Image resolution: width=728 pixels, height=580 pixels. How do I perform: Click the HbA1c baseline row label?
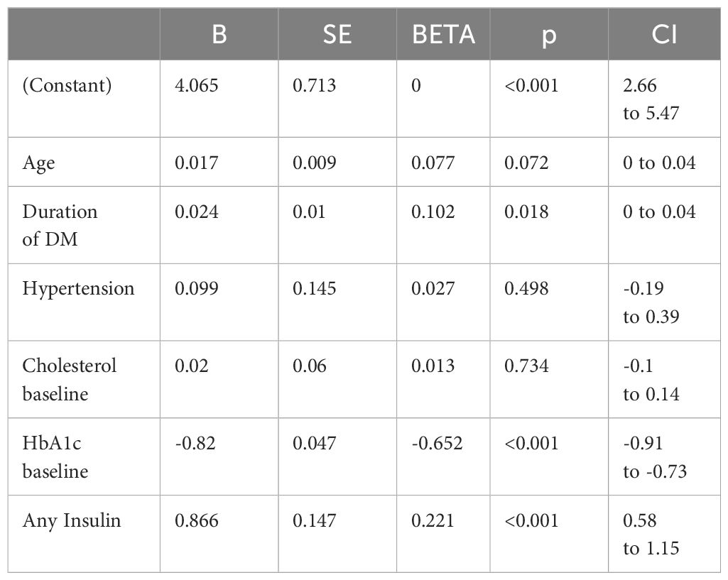(x=55, y=457)
